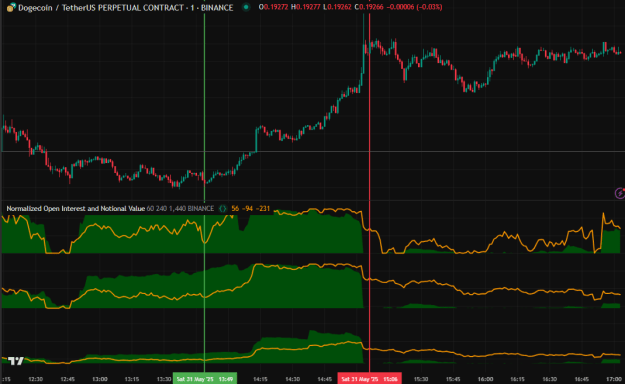
Task: Click the indicator inputs 60 240 1,440 BINANCE
Action: (x=180, y=209)
